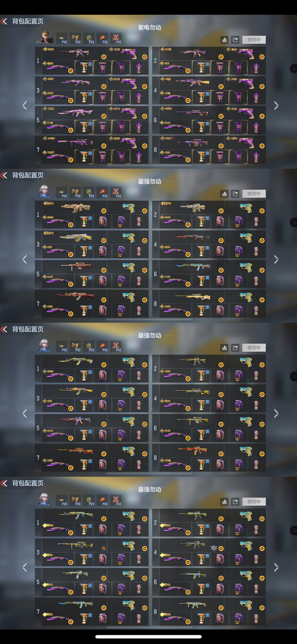
Task: Open last PVE armor tab under 紫电勿动
Action: [x=116, y=38]
